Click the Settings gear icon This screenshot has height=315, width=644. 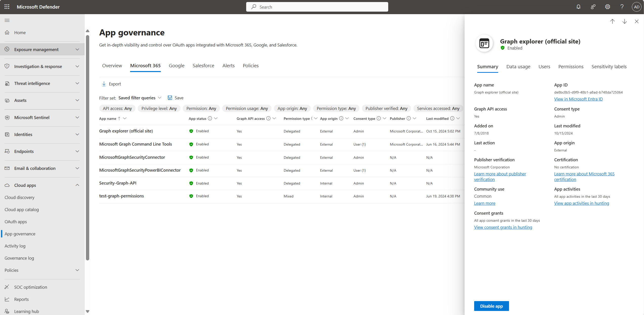[x=607, y=7]
